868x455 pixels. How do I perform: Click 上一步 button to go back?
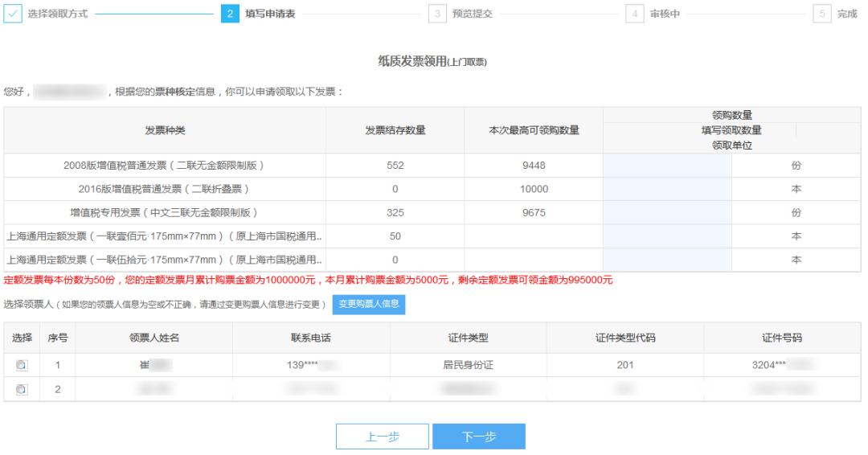(382, 437)
